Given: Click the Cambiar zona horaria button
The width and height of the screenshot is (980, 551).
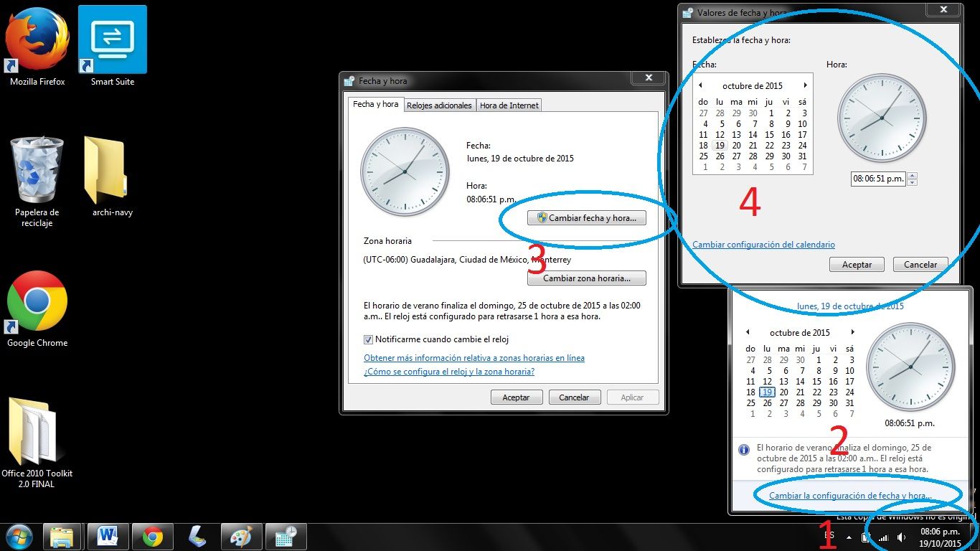Looking at the screenshot, I should point(586,278).
